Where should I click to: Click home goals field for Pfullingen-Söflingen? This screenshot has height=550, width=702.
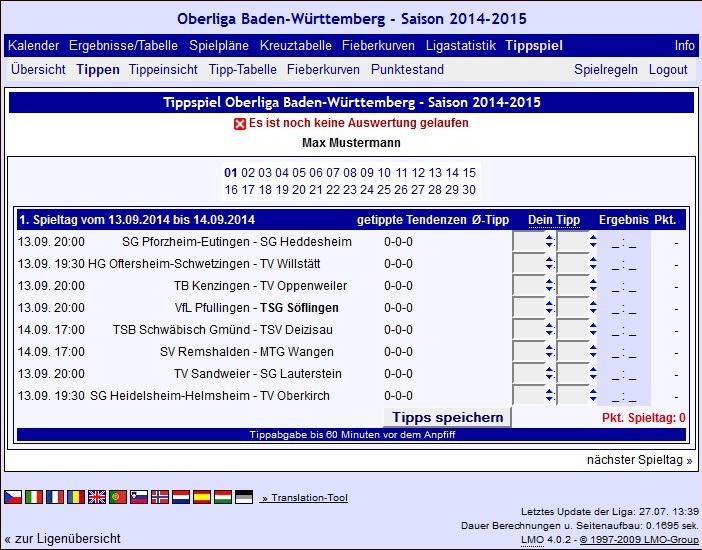pos(527,309)
